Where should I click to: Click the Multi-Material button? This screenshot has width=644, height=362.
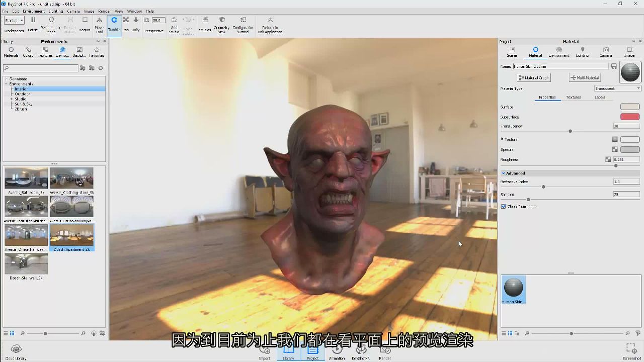[585, 78]
